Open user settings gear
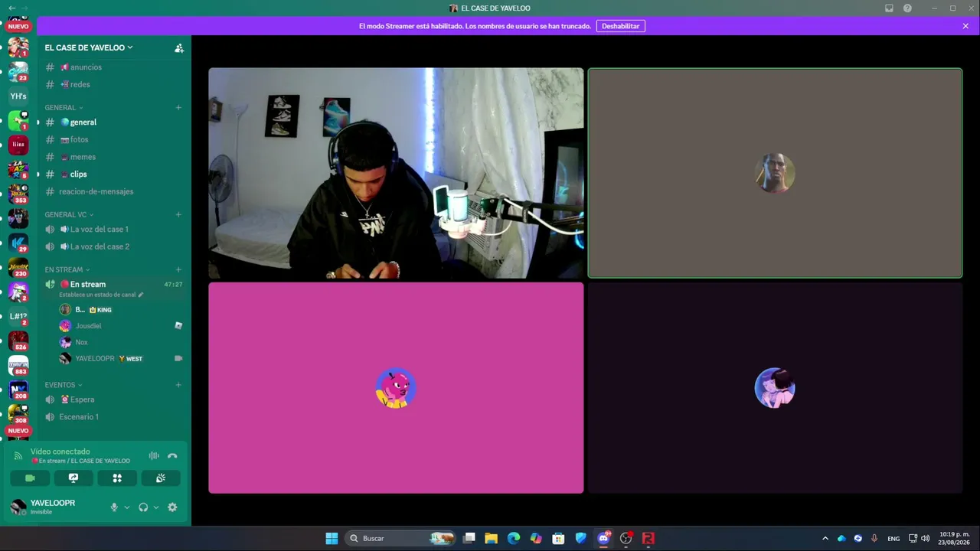Viewport: 980px width, 551px height. 172,507
